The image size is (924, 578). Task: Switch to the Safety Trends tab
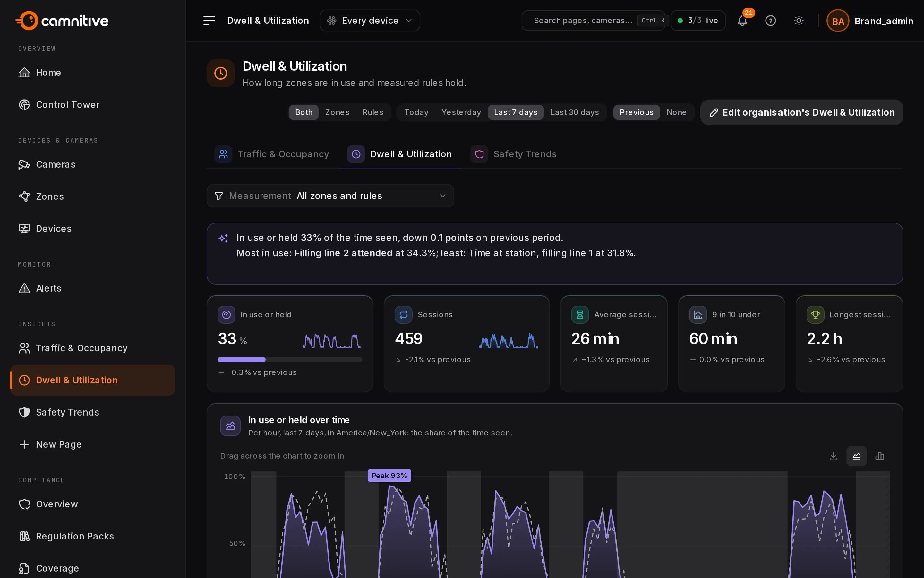[514, 154]
